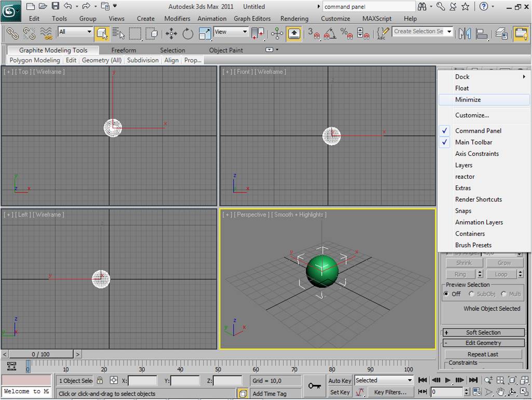Click the Align tool icon
The height and width of the screenshot is (400, 532).
pos(481,33)
